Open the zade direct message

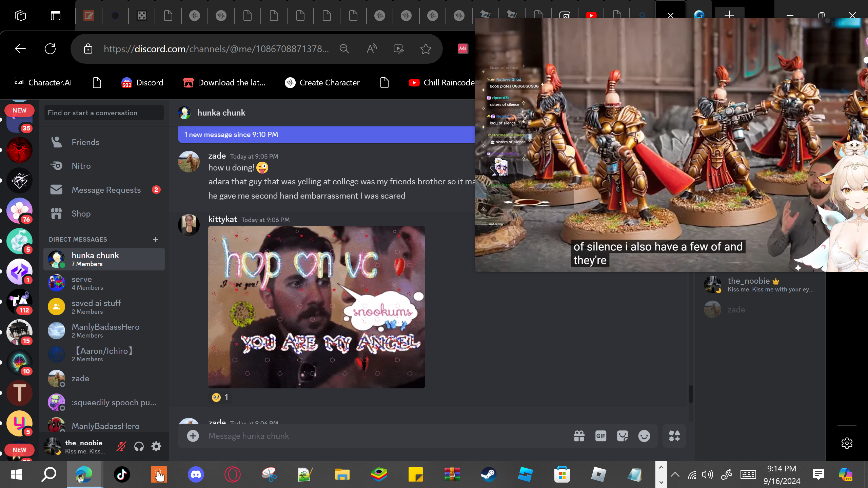(x=104, y=379)
